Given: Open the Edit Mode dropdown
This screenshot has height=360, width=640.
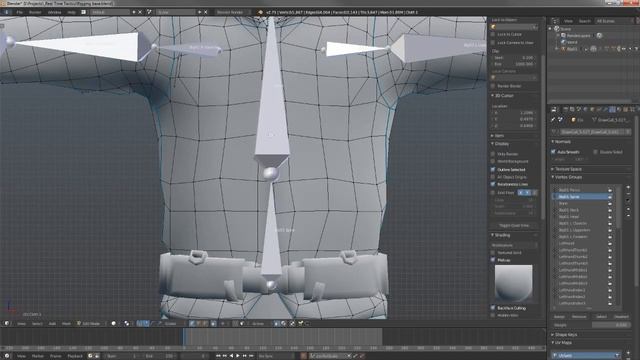Looking at the screenshot, I should click(91, 323).
